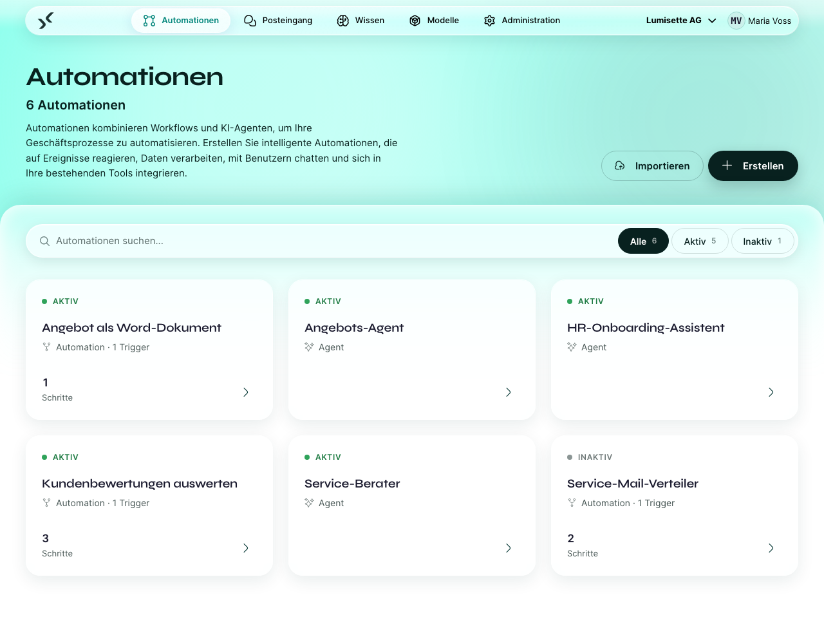Click the cloud upload icon in Importieren
The height and width of the screenshot is (644, 824).
tap(620, 166)
